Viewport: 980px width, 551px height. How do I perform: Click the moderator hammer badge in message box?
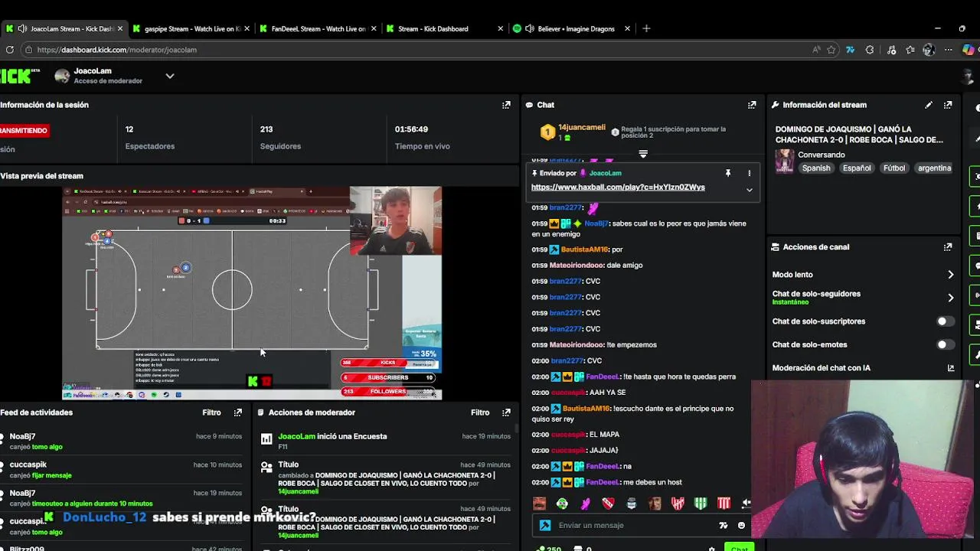(x=545, y=526)
